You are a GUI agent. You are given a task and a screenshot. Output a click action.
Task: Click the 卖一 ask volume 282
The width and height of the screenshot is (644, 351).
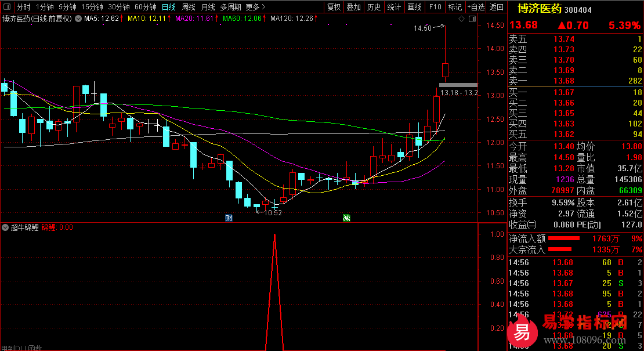coord(635,81)
